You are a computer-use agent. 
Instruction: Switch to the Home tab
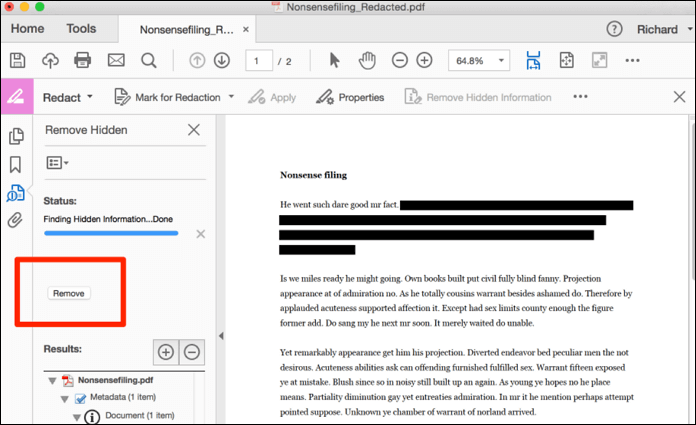tap(28, 28)
